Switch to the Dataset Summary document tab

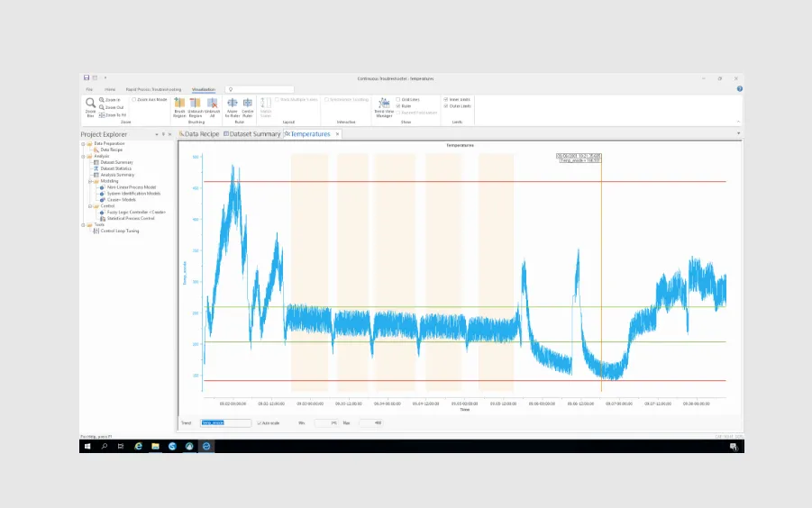(251, 134)
